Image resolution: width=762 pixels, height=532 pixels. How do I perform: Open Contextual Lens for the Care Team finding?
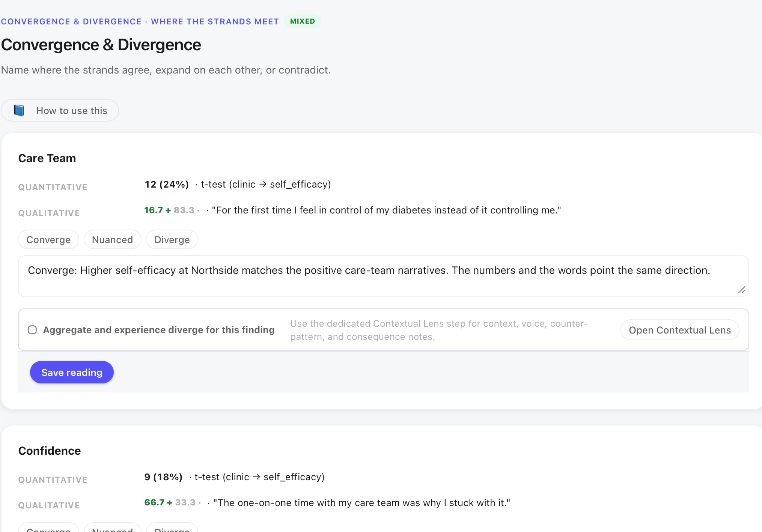click(680, 330)
